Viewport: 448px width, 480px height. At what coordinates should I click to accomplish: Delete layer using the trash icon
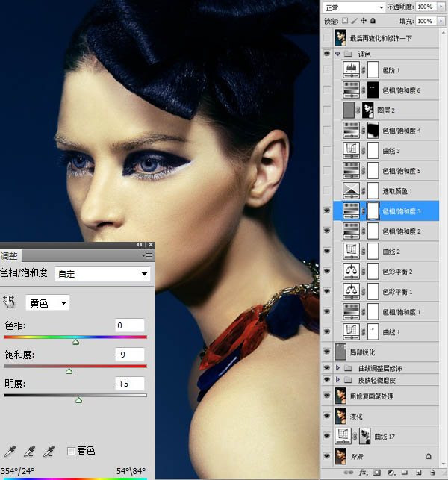433,473
